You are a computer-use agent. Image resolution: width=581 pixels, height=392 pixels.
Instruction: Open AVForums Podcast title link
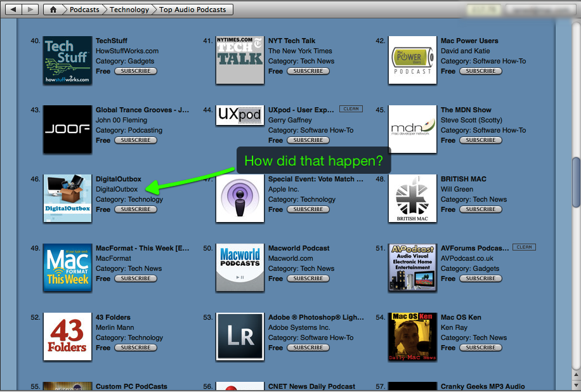(474, 248)
